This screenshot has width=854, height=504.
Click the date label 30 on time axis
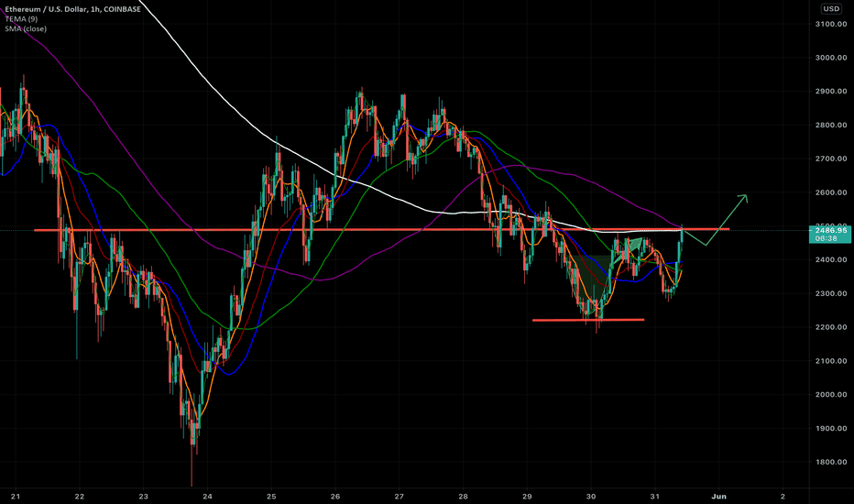tap(591, 497)
